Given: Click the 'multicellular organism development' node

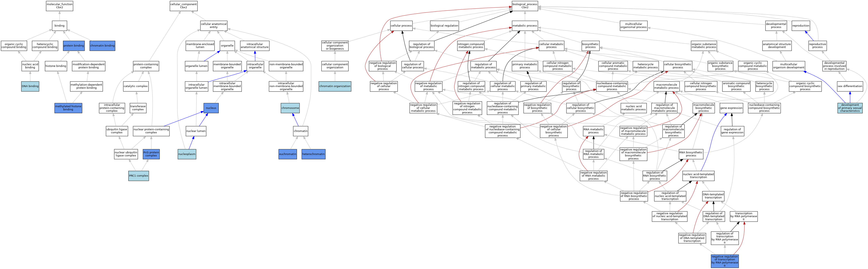Looking at the screenshot, I should click(789, 66).
